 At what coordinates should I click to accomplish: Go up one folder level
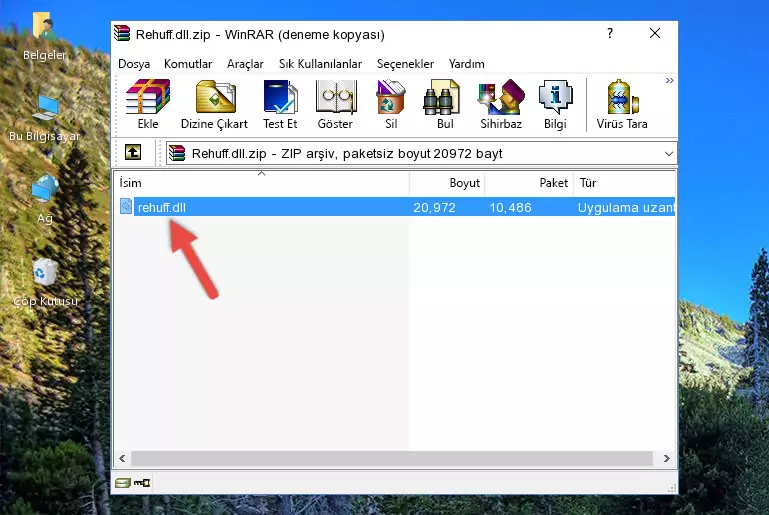tap(133, 153)
